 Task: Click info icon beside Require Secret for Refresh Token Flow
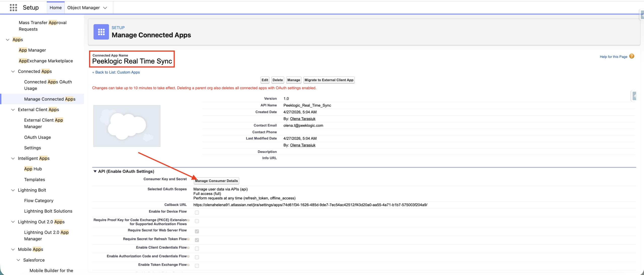(x=188, y=239)
